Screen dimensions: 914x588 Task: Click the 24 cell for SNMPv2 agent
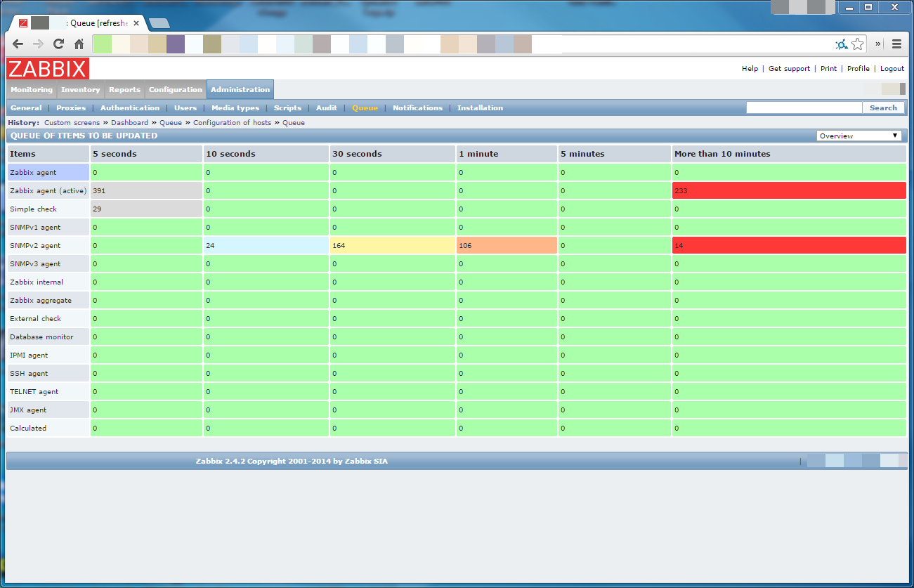point(266,245)
